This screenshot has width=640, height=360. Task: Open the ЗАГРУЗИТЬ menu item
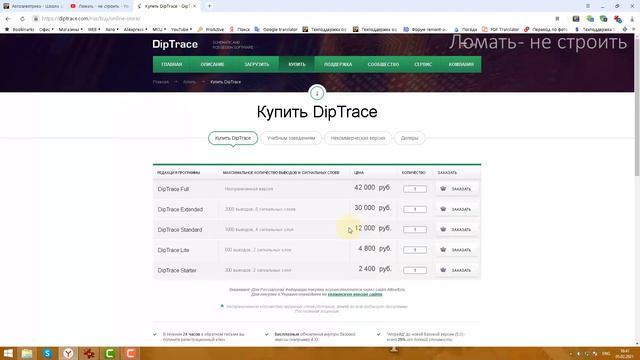point(257,64)
